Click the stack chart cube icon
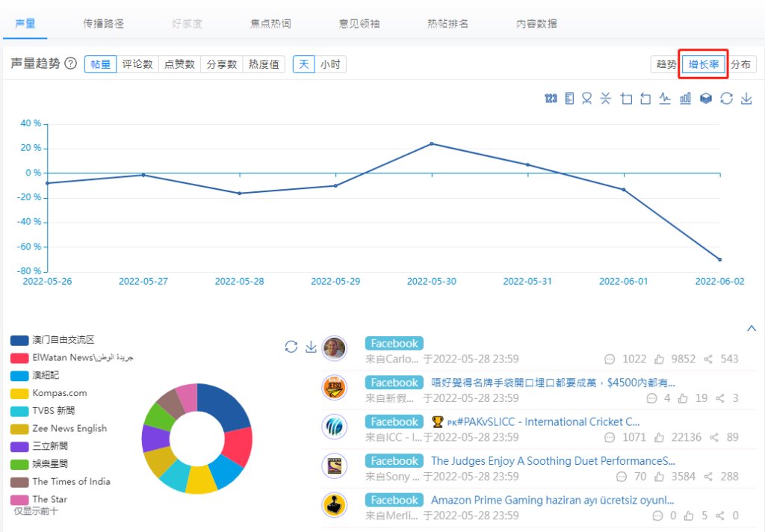This screenshot has width=765, height=532. click(705, 99)
